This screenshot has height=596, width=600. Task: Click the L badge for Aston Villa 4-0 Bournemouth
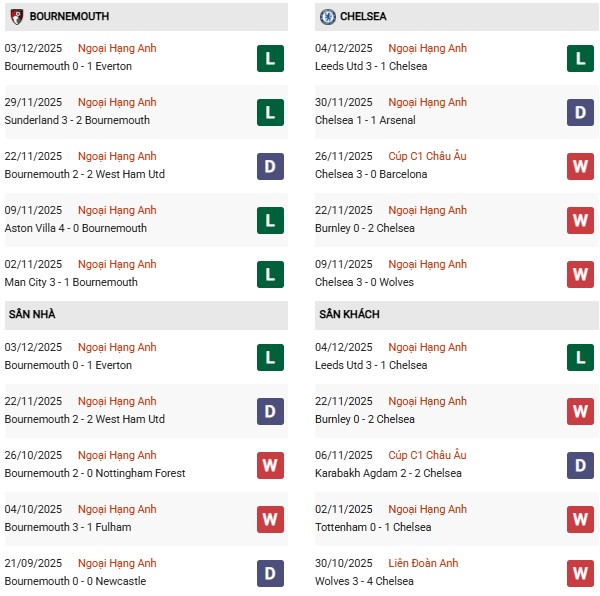[270, 220]
